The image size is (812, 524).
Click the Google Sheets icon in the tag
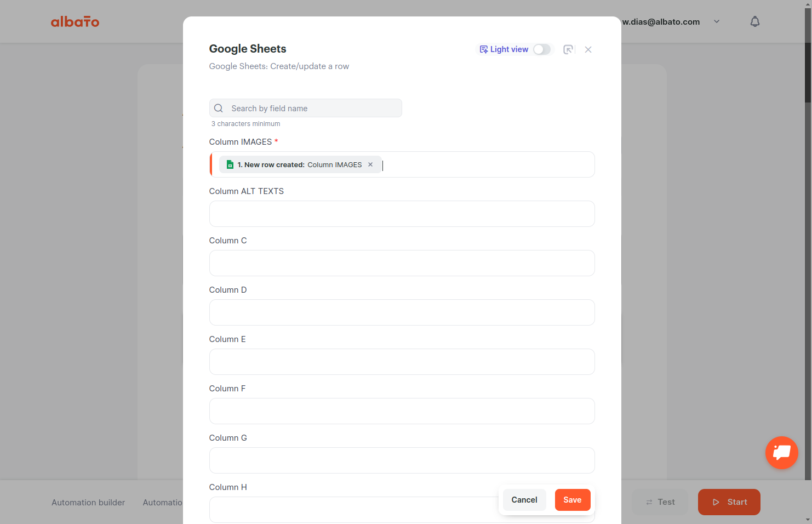pos(230,164)
